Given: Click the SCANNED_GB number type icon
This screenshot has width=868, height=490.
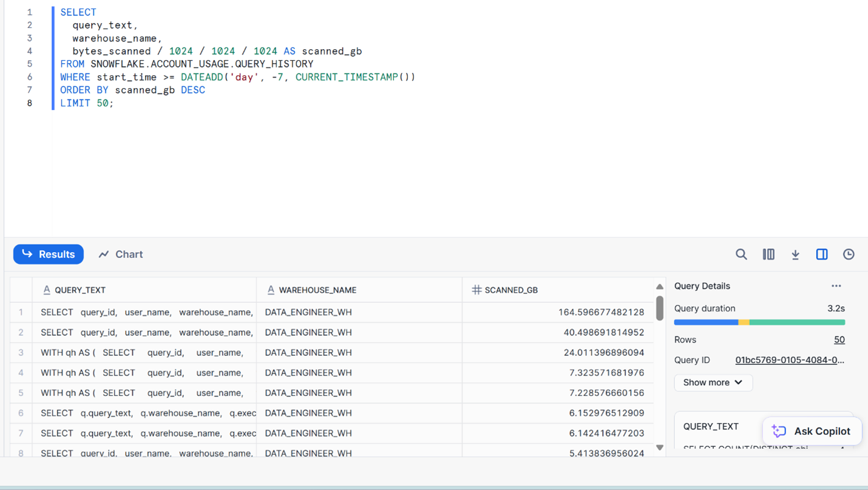Looking at the screenshot, I should (476, 290).
